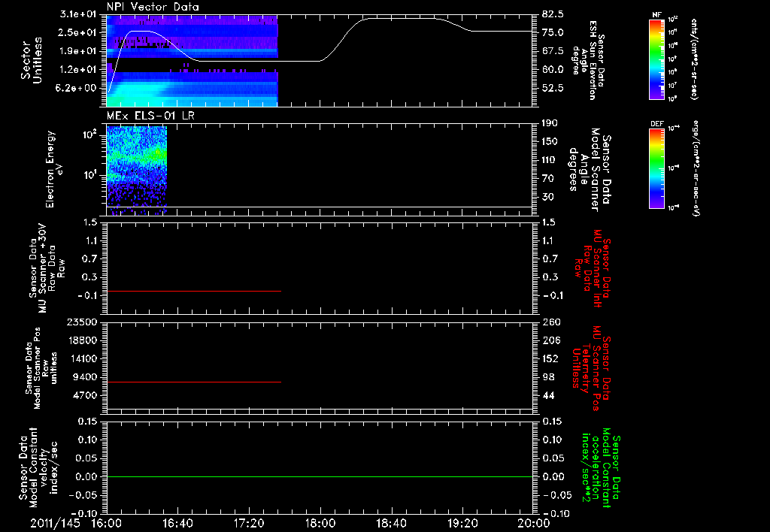
Task: Click the green constant velocity line
Action: (319, 476)
